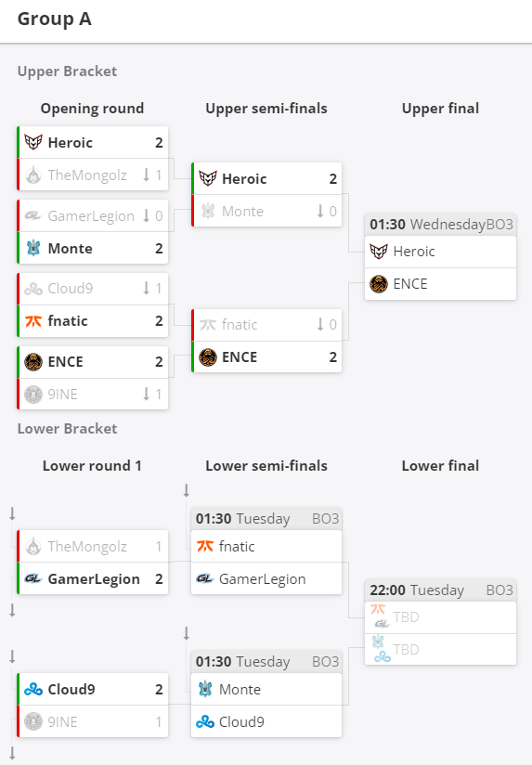Open the 01:30 Tuesday Monte vs Cloud9 match
The image size is (532, 765).
[266, 694]
